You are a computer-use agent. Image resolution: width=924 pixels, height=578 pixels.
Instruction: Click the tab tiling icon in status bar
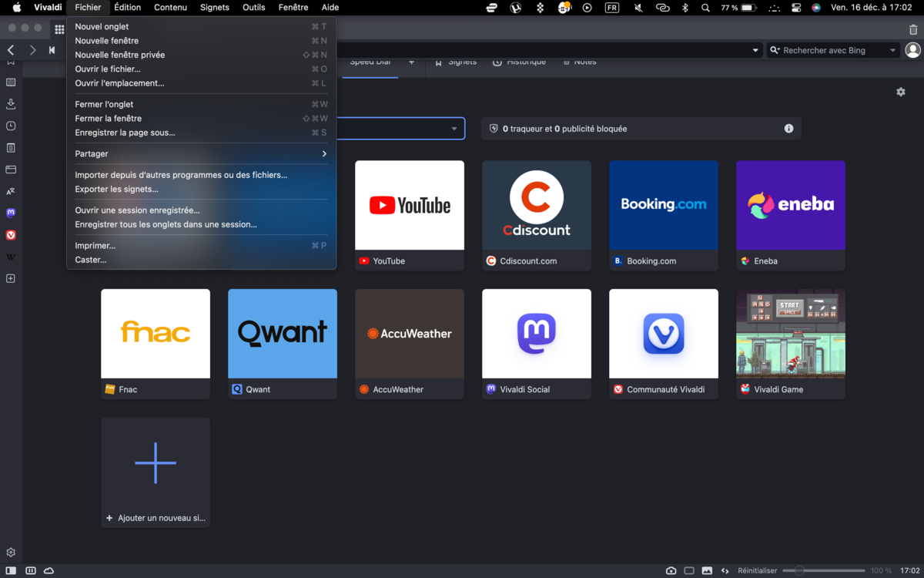[689, 571]
